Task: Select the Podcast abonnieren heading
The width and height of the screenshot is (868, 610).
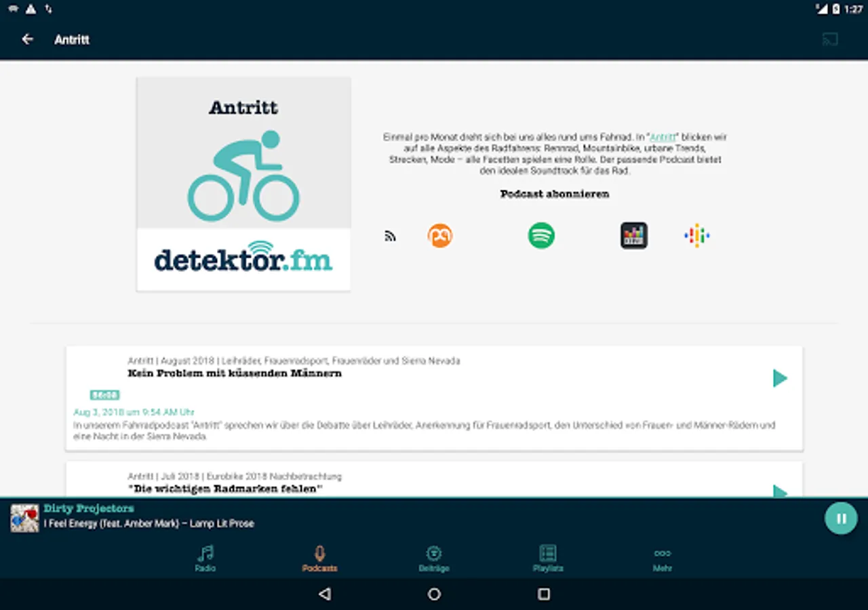Action: click(x=555, y=194)
